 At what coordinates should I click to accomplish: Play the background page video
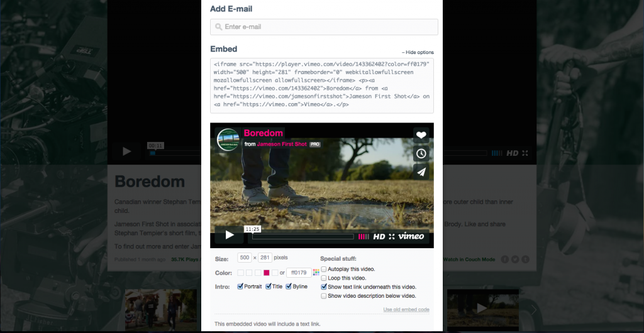(126, 151)
